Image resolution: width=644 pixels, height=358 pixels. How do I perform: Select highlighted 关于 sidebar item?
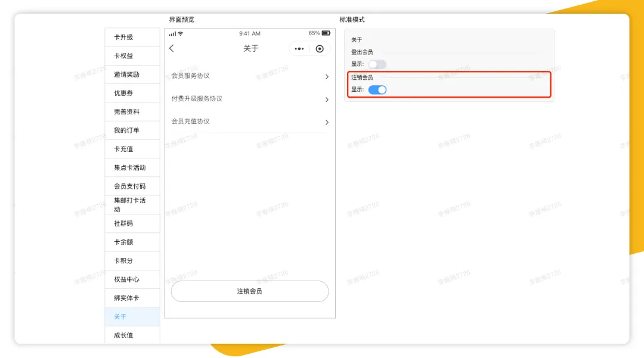(x=132, y=316)
